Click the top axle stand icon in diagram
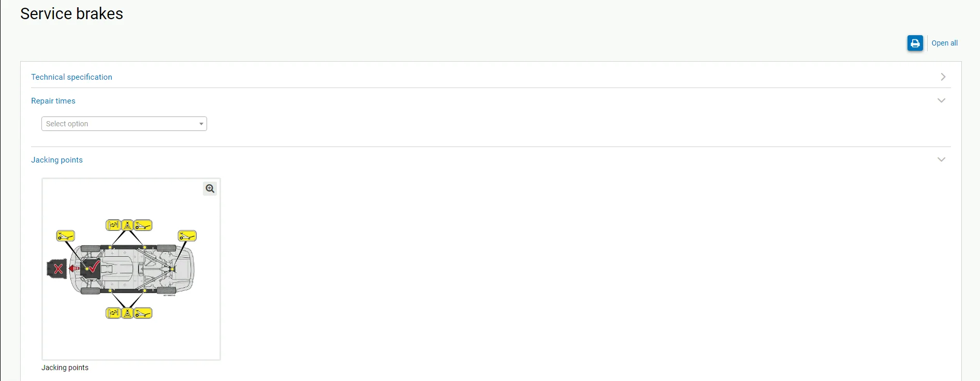Screen dimensions: 980x381 (127, 225)
